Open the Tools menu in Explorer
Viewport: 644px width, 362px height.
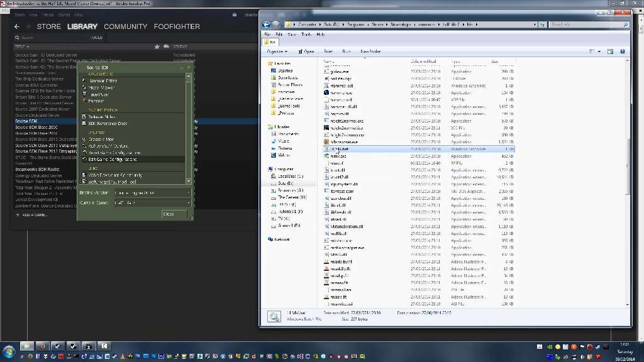(306, 35)
